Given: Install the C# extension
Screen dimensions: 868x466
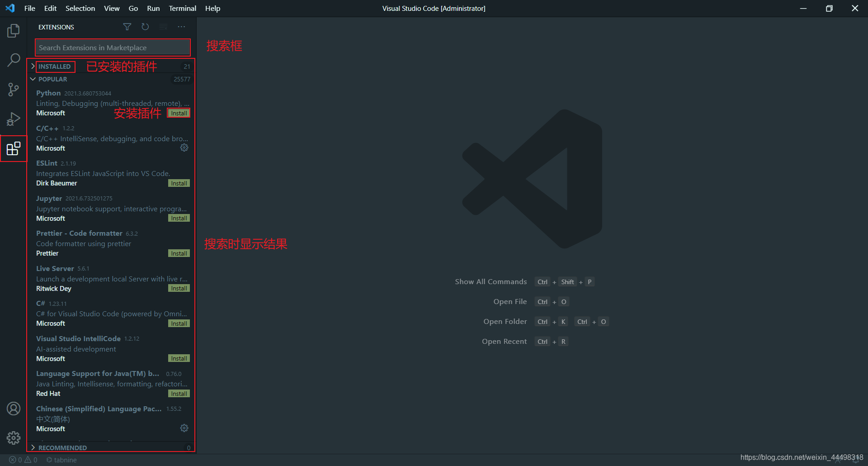Looking at the screenshot, I should tap(179, 323).
